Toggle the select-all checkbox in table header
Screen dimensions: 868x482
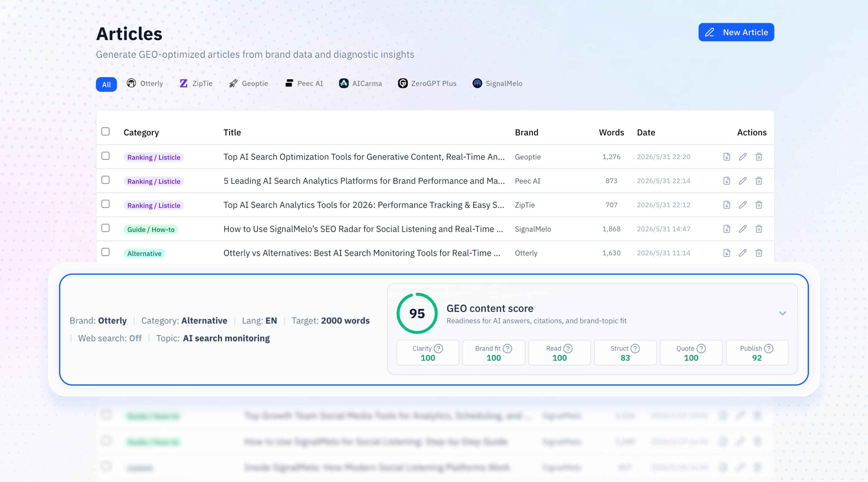(105, 131)
